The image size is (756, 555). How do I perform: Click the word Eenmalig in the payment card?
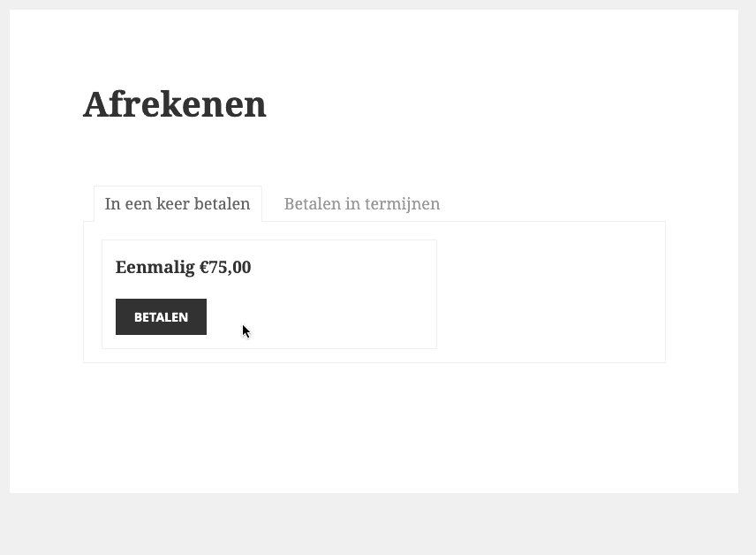tap(155, 267)
